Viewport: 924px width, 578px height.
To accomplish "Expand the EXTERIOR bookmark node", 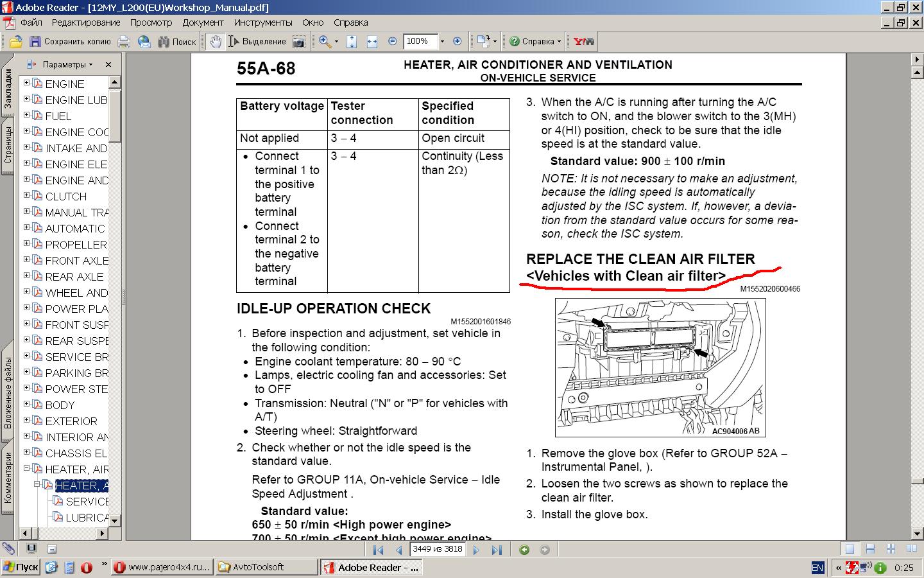I will coord(27,420).
